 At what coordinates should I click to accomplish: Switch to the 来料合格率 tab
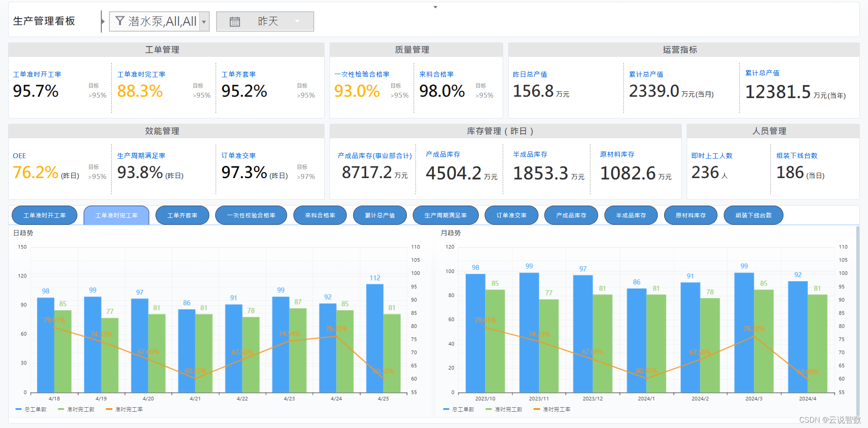coord(320,215)
